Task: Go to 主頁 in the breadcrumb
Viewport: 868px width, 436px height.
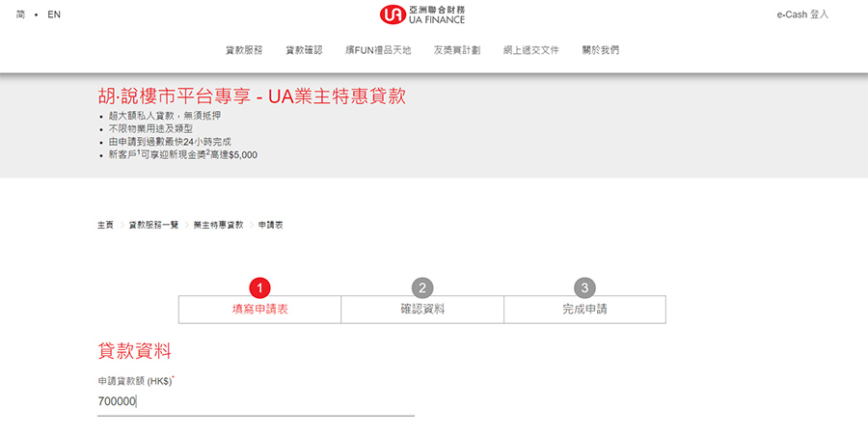Action: pos(105,225)
